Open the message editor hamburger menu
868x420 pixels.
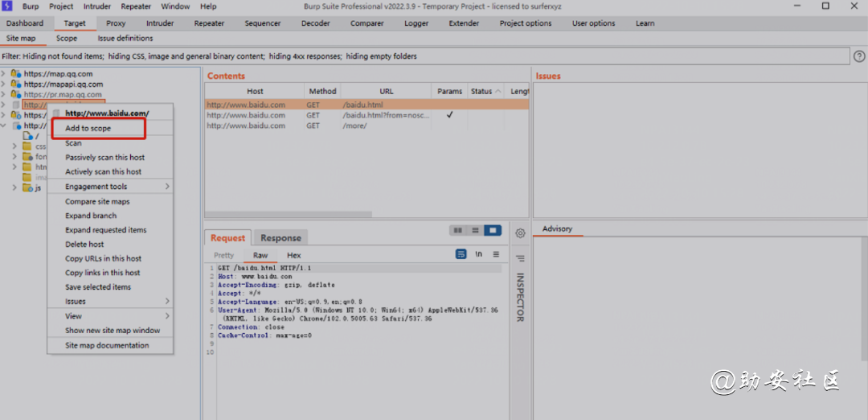(x=496, y=254)
